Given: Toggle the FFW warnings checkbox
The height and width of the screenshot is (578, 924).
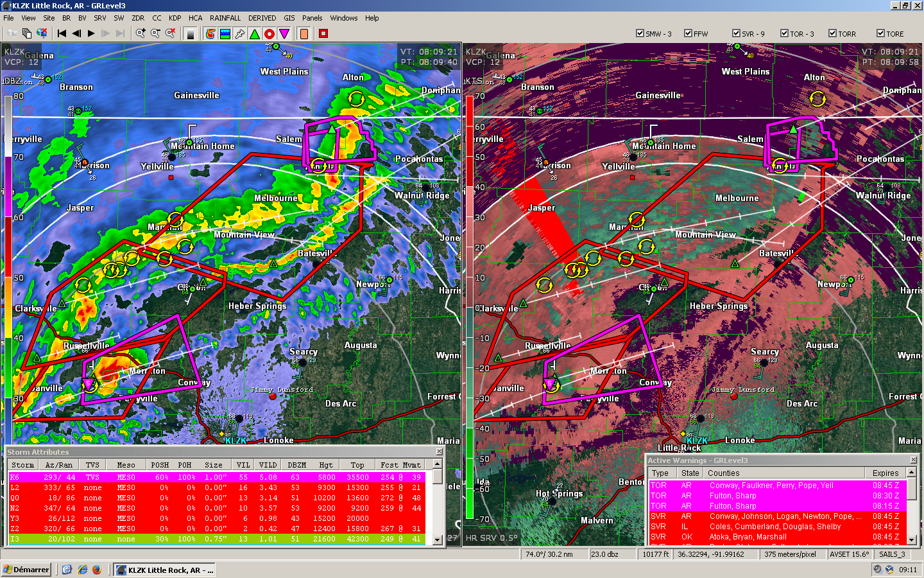Looking at the screenshot, I should point(688,33).
